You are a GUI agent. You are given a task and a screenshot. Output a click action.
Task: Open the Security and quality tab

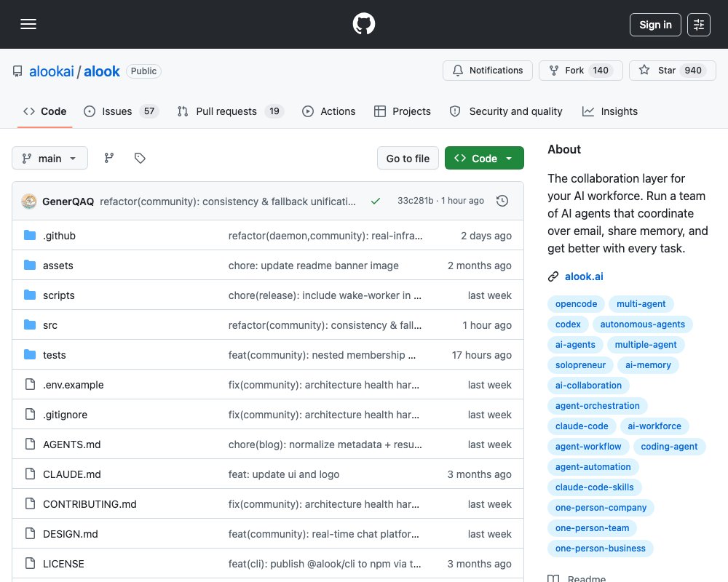[506, 111]
